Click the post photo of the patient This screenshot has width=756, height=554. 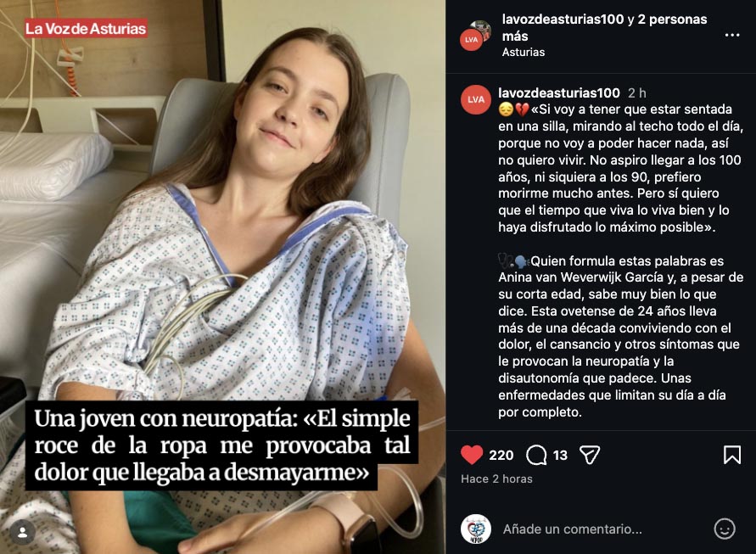(x=223, y=277)
